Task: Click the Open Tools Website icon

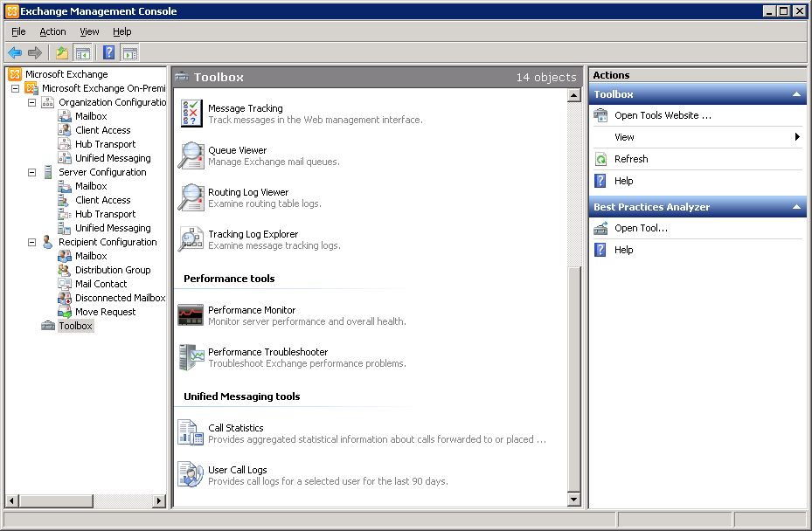Action: coord(600,115)
